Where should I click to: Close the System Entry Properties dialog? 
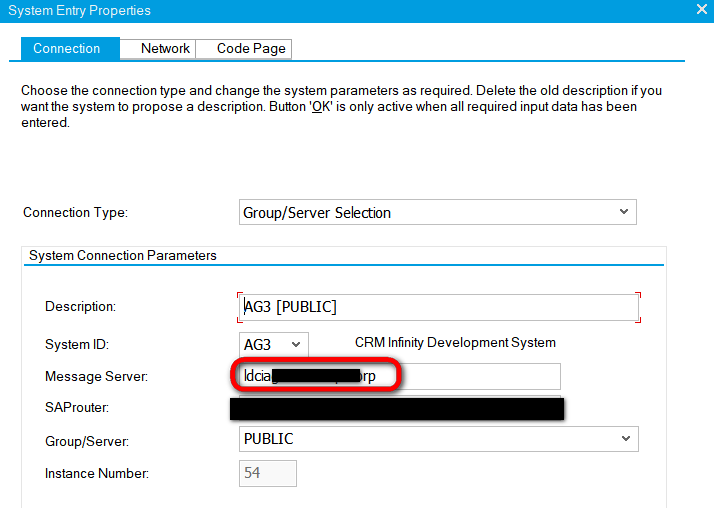click(702, 9)
